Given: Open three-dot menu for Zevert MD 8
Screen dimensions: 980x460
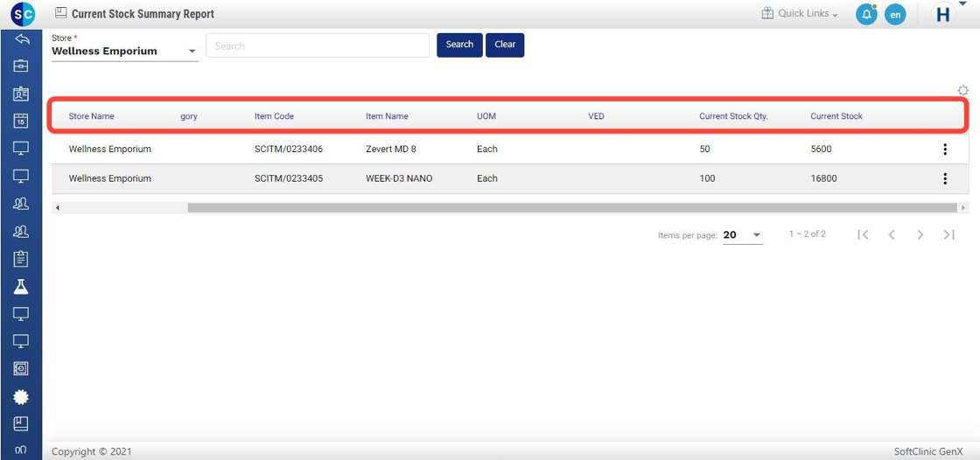Looking at the screenshot, I should coord(945,150).
